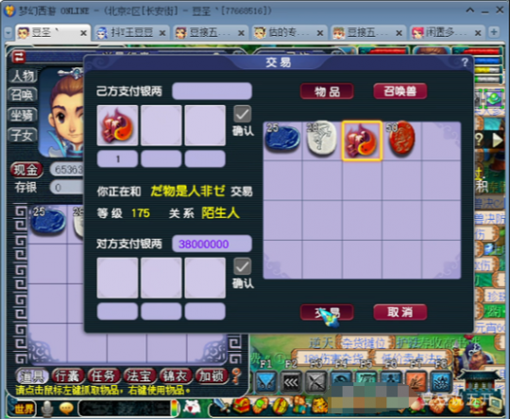Viewport: 510px width, 420px height.
Task: Click the yellow status bar at top right
Action: click(x=487, y=70)
